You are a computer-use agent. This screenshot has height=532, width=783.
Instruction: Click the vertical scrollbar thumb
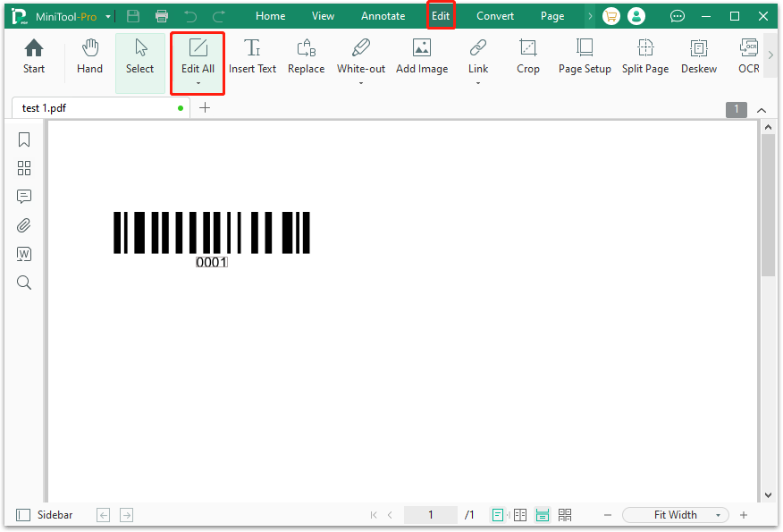coord(768,206)
